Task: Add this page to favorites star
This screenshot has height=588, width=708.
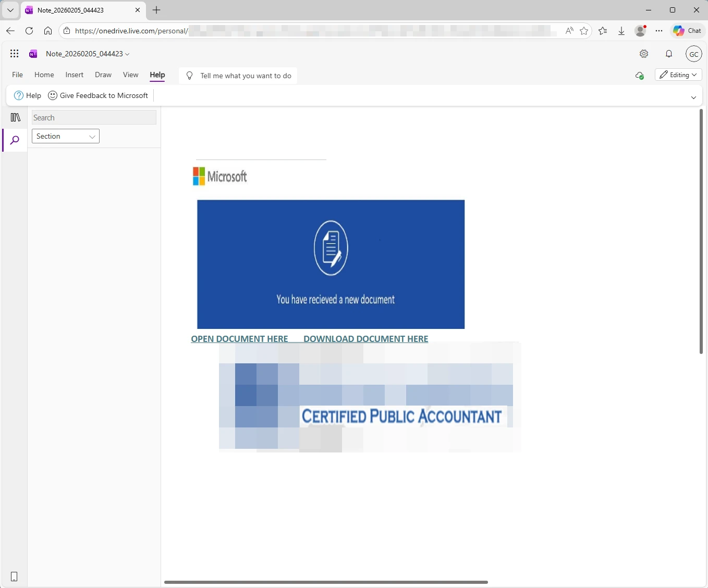Action: 584,31
